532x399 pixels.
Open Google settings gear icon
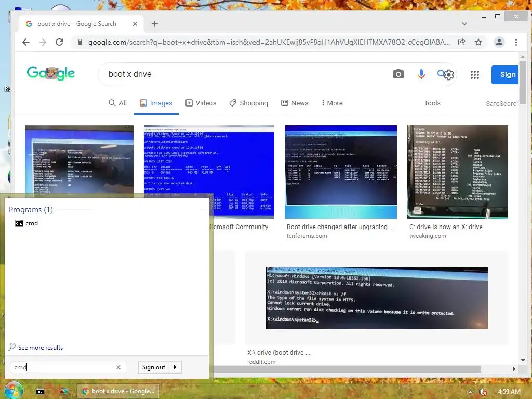coord(449,75)
